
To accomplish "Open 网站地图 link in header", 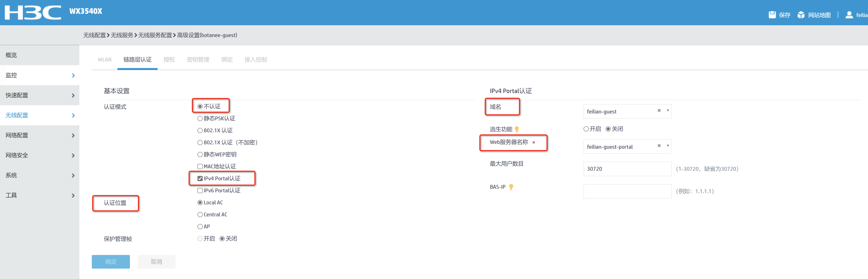I will [819, 15].
